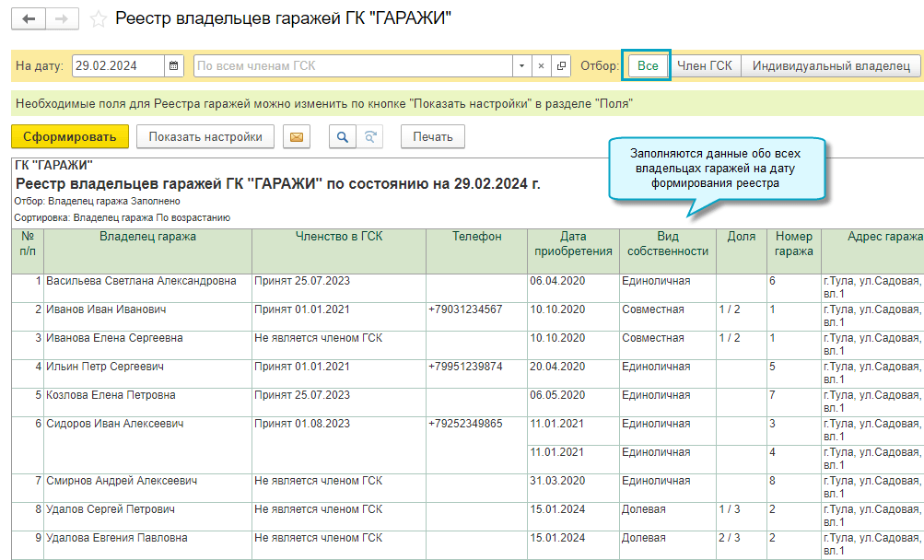
Task: Open the calendar date picker
Action: click(x=174, y=66)
